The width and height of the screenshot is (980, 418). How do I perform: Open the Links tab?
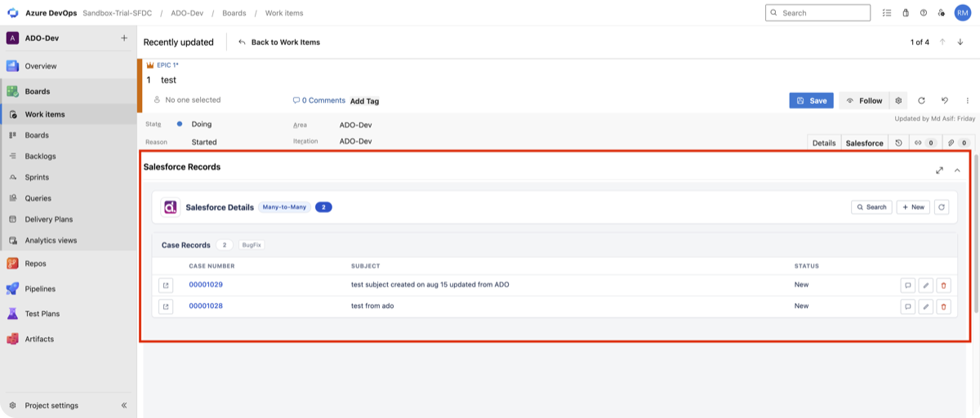point(924,143)
